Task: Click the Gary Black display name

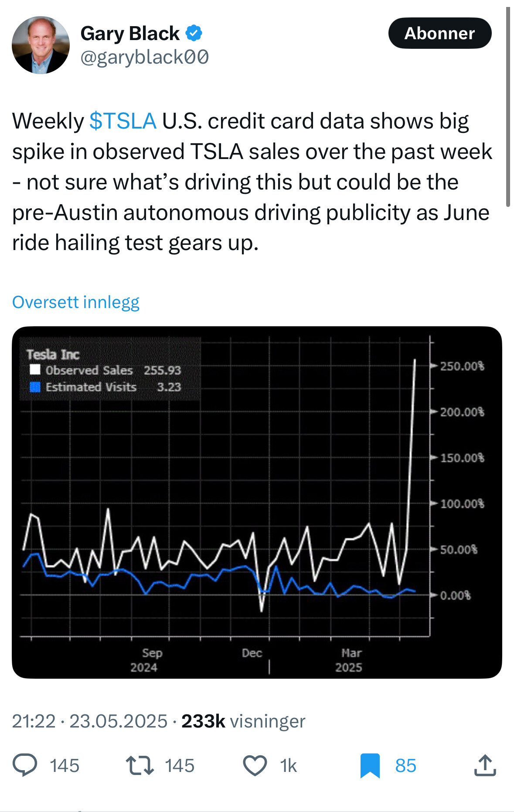Action: (x=130, y=34)
